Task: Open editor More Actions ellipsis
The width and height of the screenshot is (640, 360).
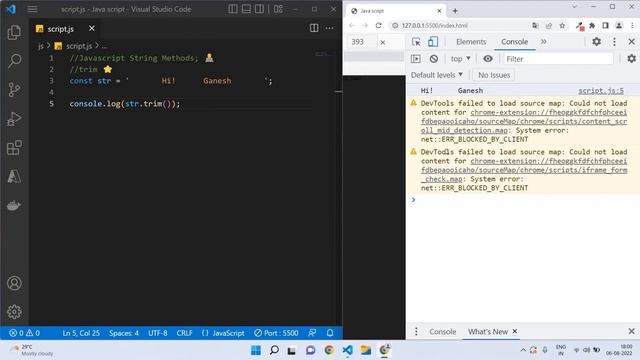Action: (x=329, y=28)
